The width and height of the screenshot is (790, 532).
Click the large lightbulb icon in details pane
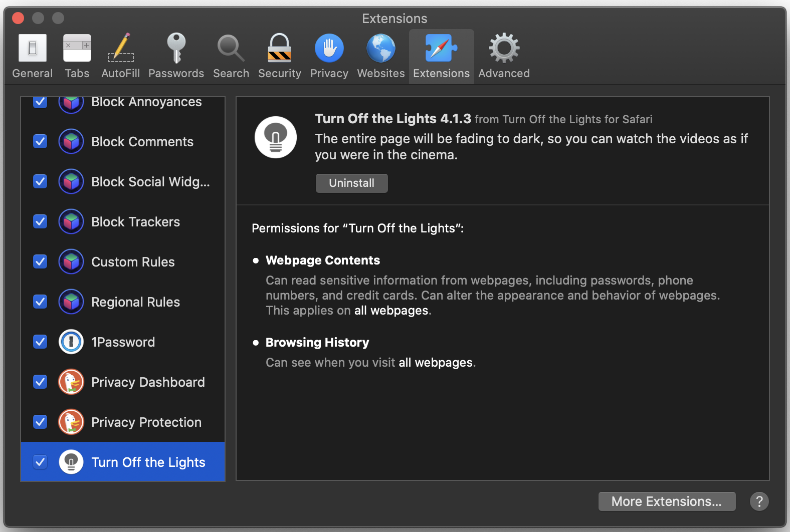click(276, 137)
